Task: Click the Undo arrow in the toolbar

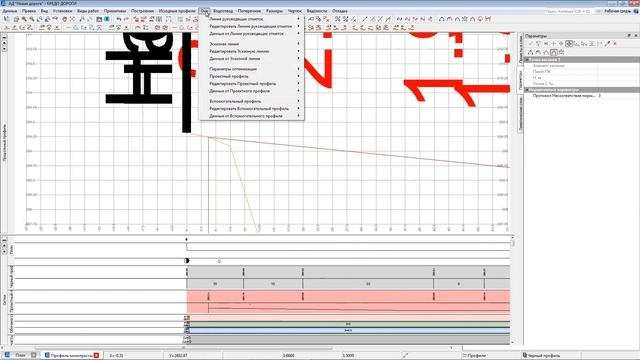Action: tap(118, 19)
